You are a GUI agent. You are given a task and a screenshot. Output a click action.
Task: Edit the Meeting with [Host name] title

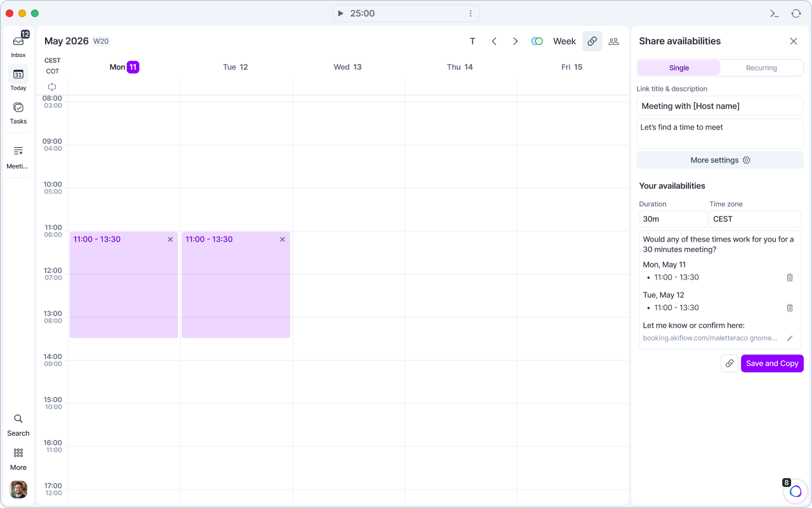(x=720, y=106)
